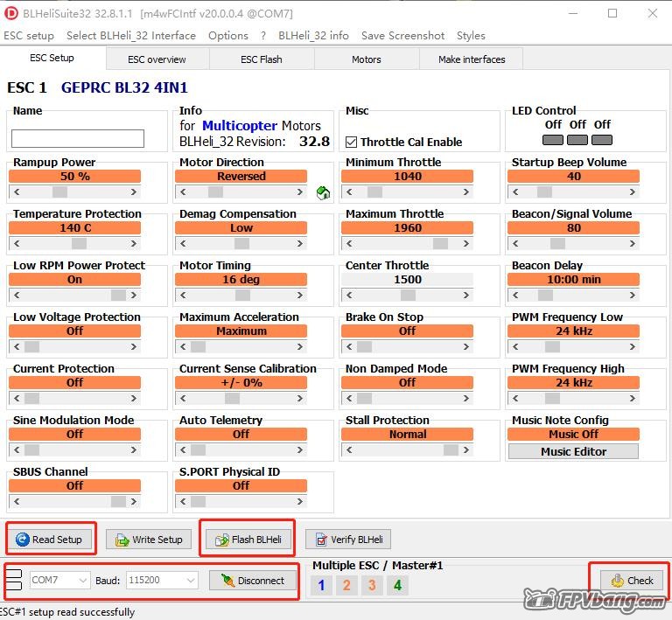Open the ESC setup menu
672x620 pixels.
[29, 36]
